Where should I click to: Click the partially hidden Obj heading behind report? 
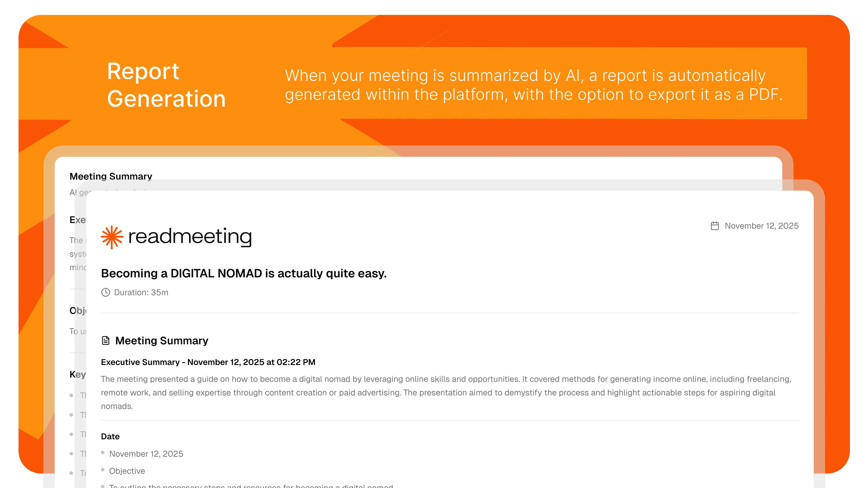[78, 310]
